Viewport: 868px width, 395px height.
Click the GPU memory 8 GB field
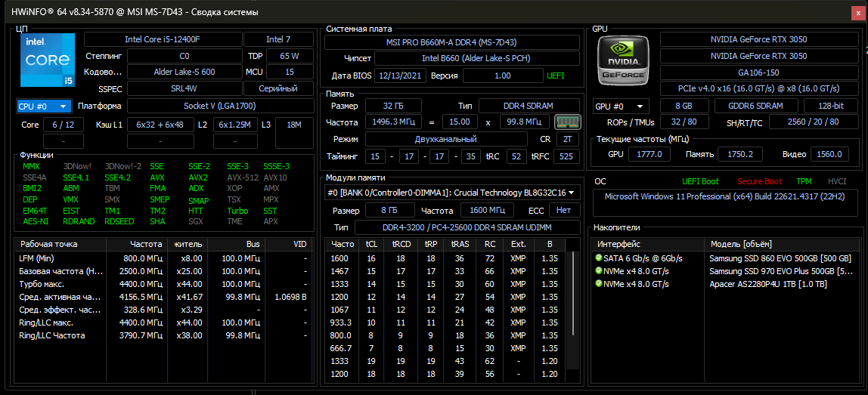(x=684, y=106)
